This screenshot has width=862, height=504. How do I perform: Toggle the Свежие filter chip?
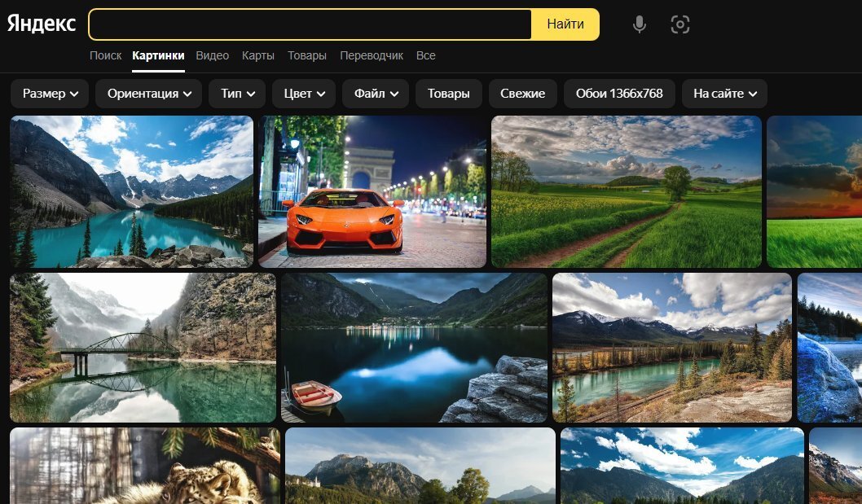click(523, 94)
